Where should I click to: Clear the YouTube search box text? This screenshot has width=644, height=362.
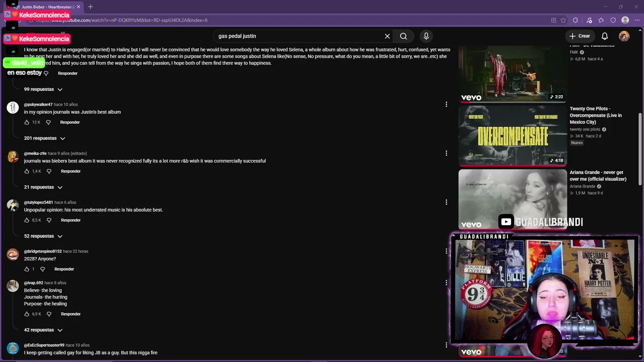pyautogui.click(x=387, y=36)
